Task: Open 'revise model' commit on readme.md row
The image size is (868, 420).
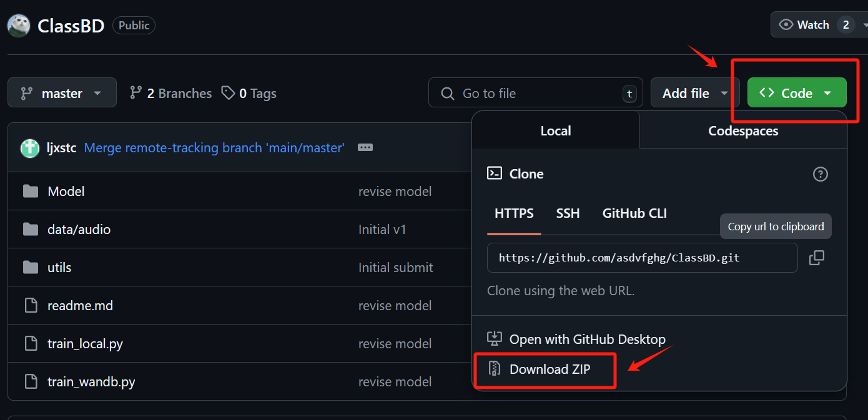Action: [x=395, y=305]
